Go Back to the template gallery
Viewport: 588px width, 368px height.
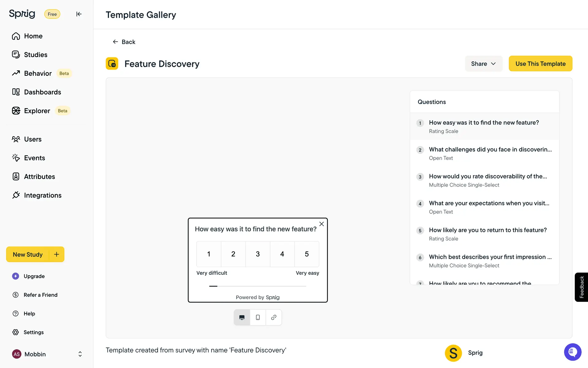click(x=124, y=42)
